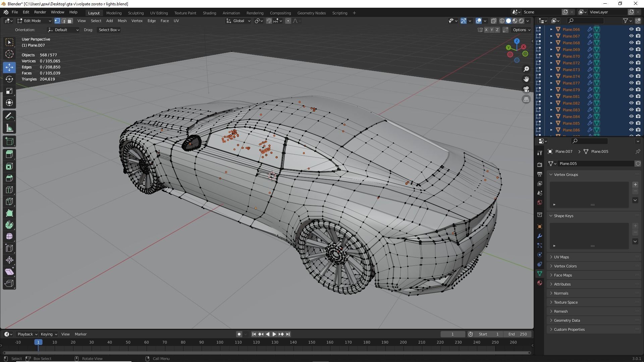Select the Extrude Region tool
This screenshot has height=362, width=644.
[9, 155]
